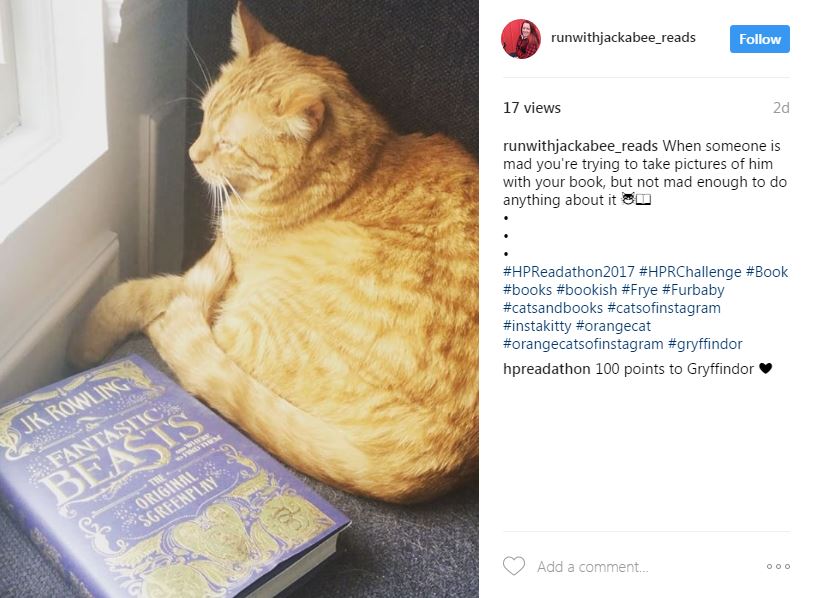The height and width of the screenshot is (598, 814).
Task: Click the profile avatar picture
Action: (521, 39)
